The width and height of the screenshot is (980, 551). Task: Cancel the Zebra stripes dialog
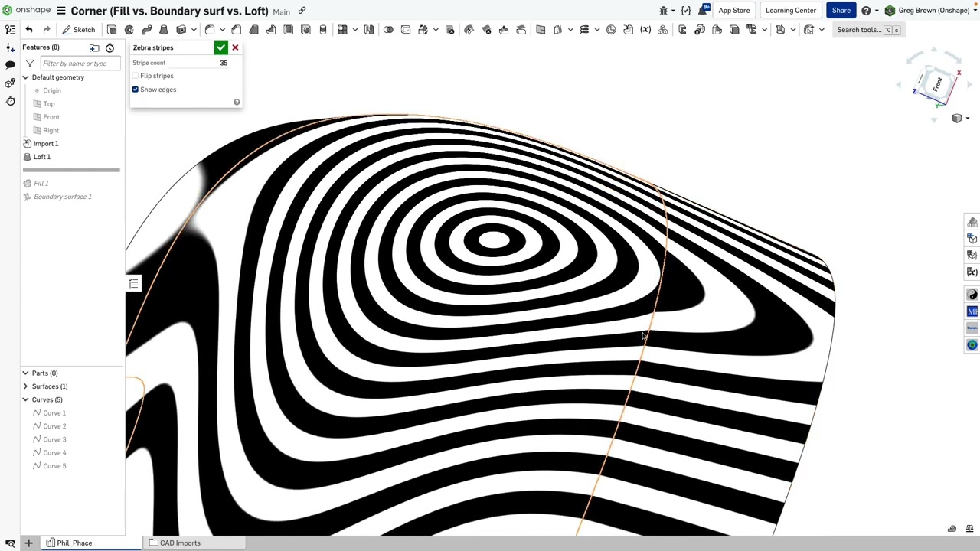click(235, 47)
